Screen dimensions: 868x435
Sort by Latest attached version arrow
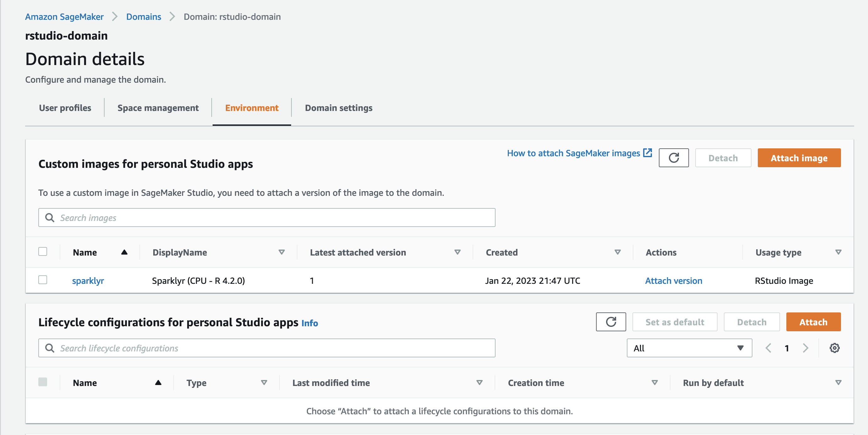[x=457, y=252]
